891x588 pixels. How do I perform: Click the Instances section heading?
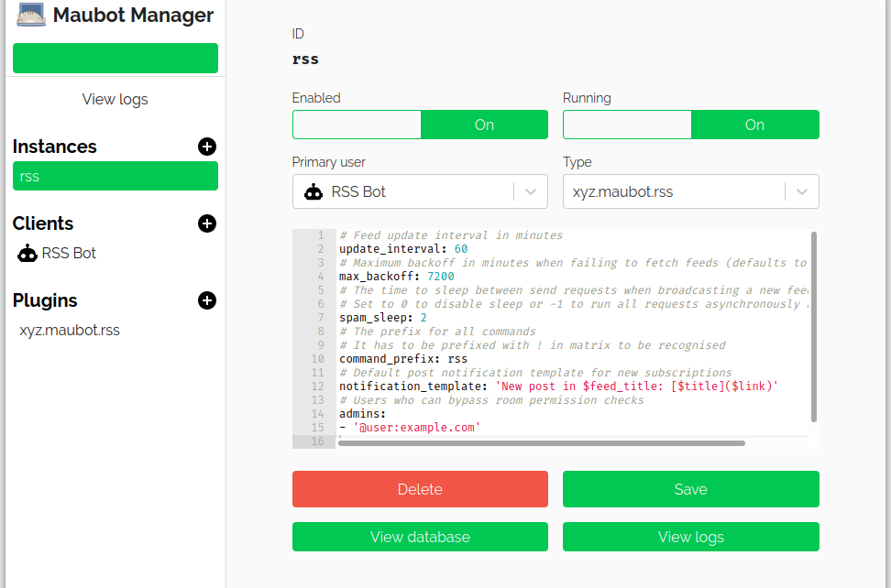55,147
